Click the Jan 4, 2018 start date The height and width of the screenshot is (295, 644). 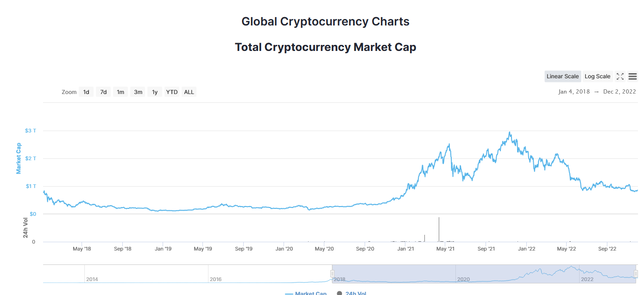[574, 92]
